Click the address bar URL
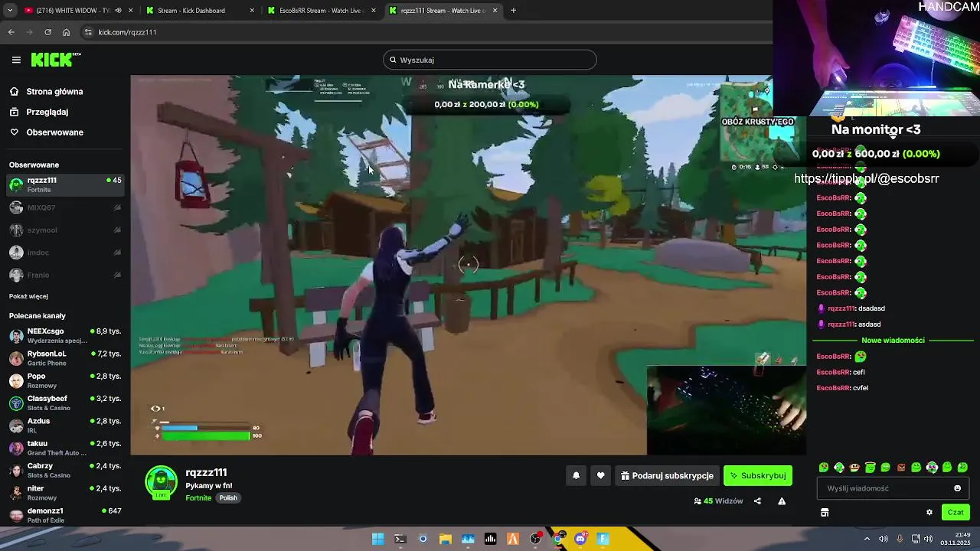The height and width of the screenshot is (551, 980). [127, 32]
